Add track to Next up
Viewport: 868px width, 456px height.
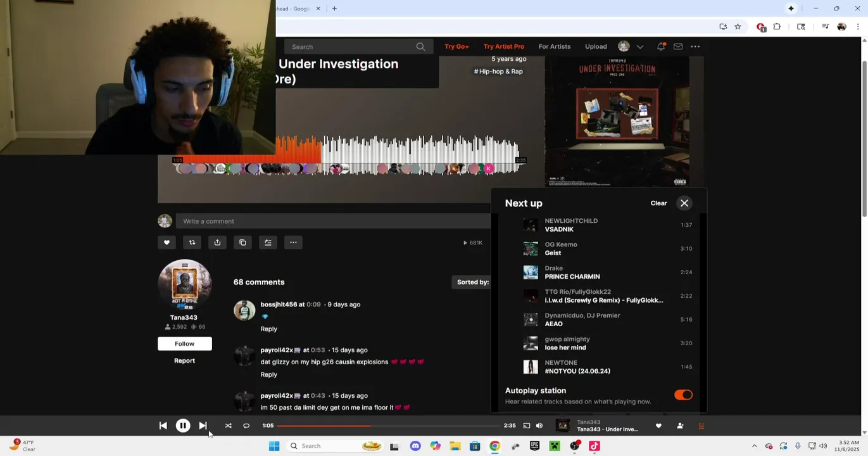(x=268, y=243)
